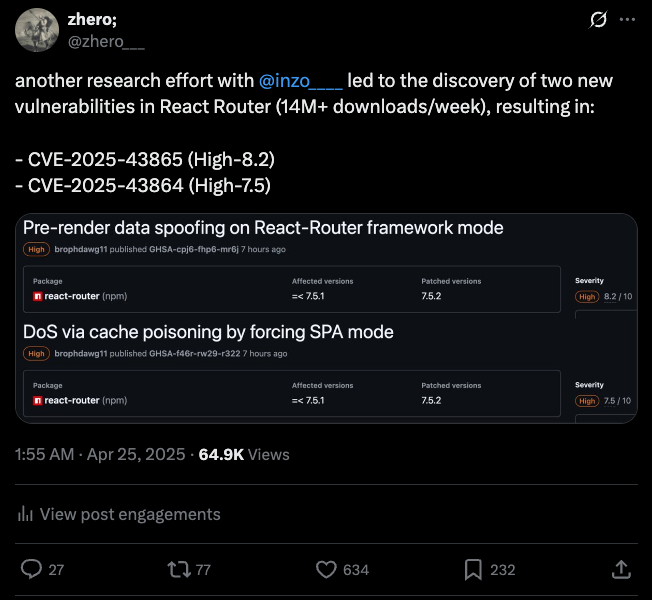Image resolution: width=652 pixels, height=600 pixels.
Task: Share the post via the upload arrow icon
Action: 622,569
